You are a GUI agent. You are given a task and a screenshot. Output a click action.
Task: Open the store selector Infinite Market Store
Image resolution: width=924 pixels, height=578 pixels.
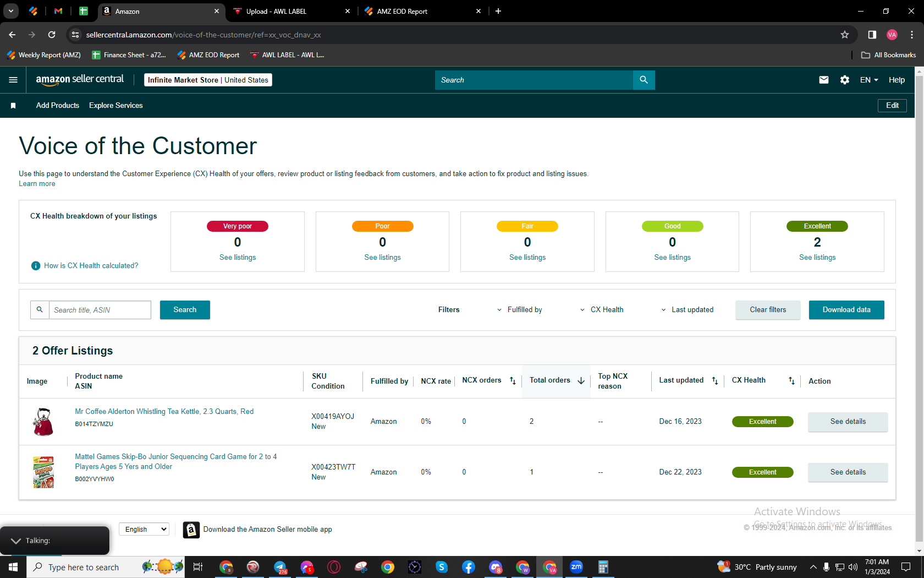pos(208,80)
